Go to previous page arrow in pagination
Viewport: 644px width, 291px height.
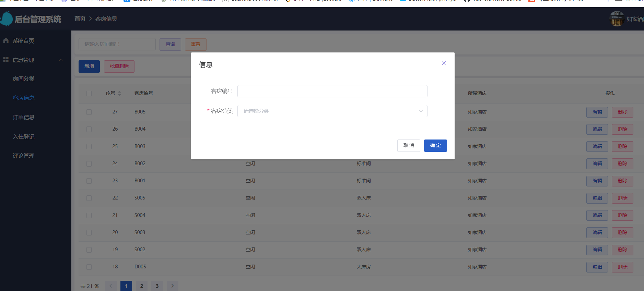pyautogui.click(x=110, y=286)
